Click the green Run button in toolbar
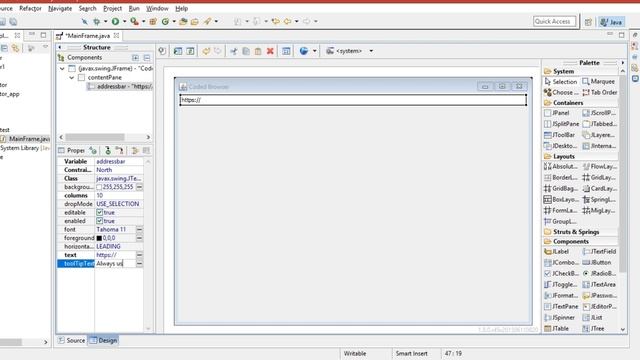 pos(116,21)
